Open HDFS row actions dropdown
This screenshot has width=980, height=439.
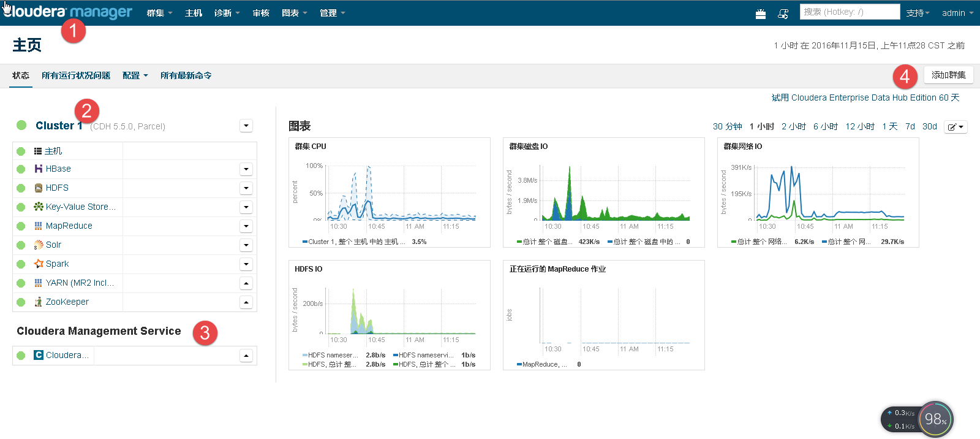coord(246,188)
